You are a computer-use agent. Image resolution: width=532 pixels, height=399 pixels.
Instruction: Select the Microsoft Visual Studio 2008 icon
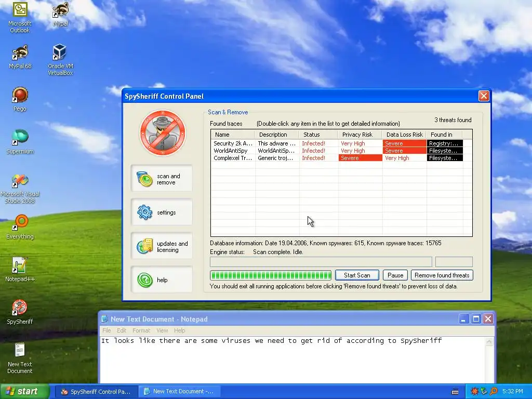(x=20, y=189)
